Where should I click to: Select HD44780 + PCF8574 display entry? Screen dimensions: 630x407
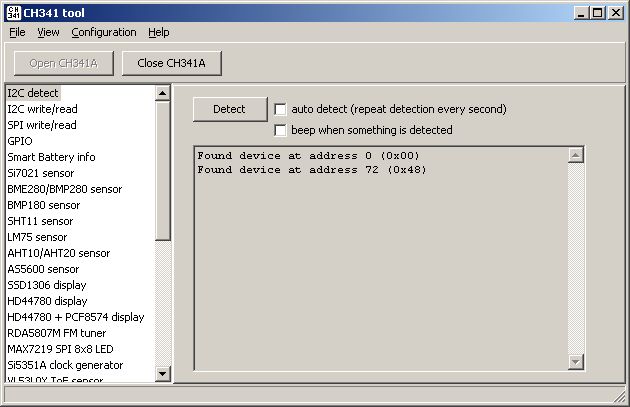point(76,317)
